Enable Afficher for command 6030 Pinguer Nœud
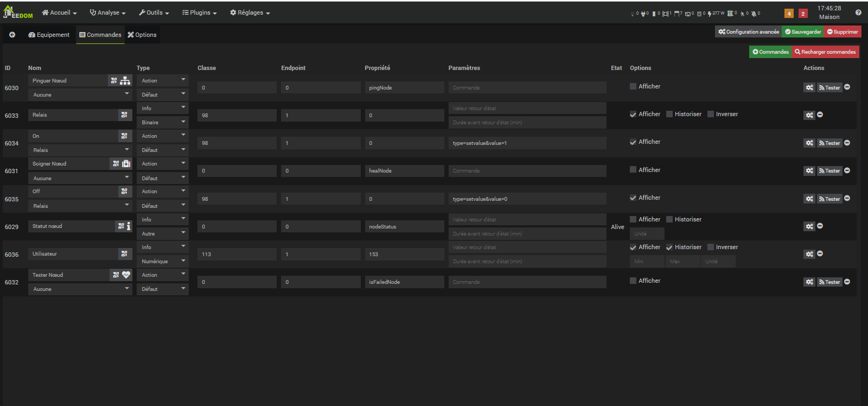Viewport: 868px width, 406px height. (x=633, y=86)
